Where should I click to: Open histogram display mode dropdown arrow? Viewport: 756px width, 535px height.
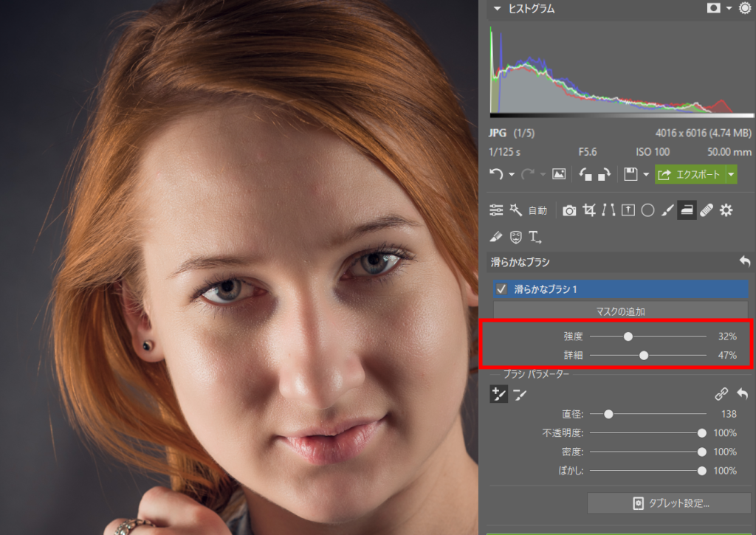pos(729,8)
